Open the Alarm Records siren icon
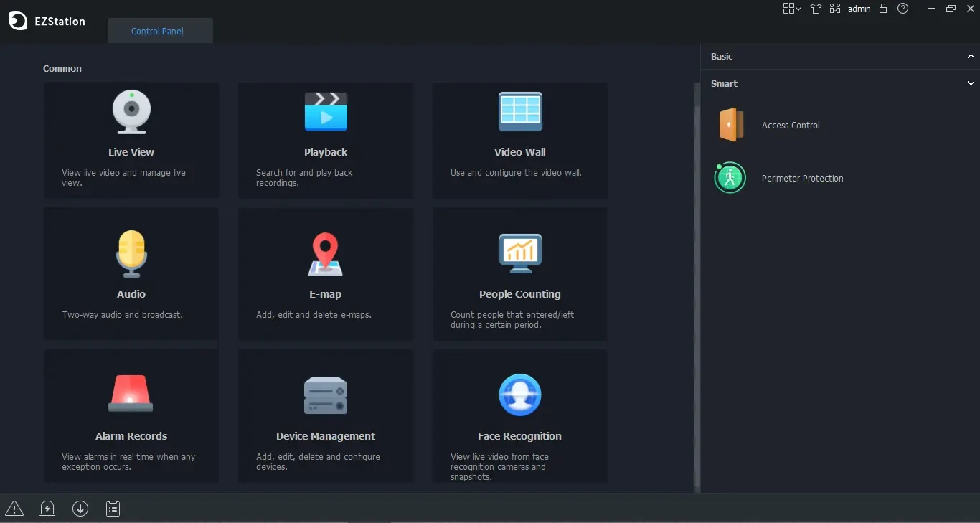This screenshot has width=980, height=523. [131, 393]
